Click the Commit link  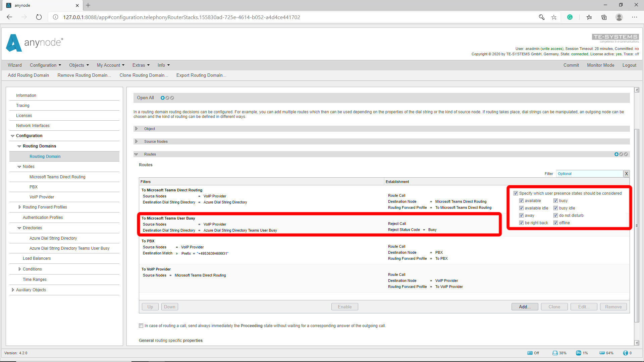pos(571,65)
